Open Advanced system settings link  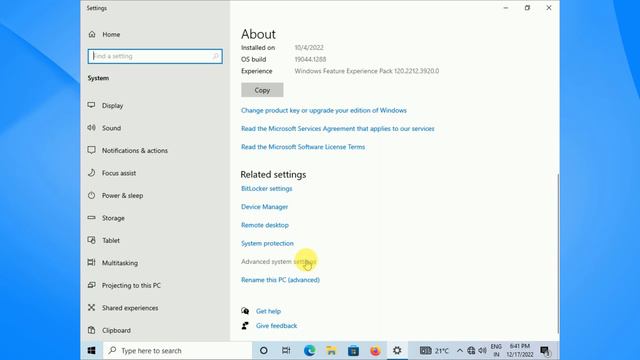pyautogui.click(x=278, y=262)
